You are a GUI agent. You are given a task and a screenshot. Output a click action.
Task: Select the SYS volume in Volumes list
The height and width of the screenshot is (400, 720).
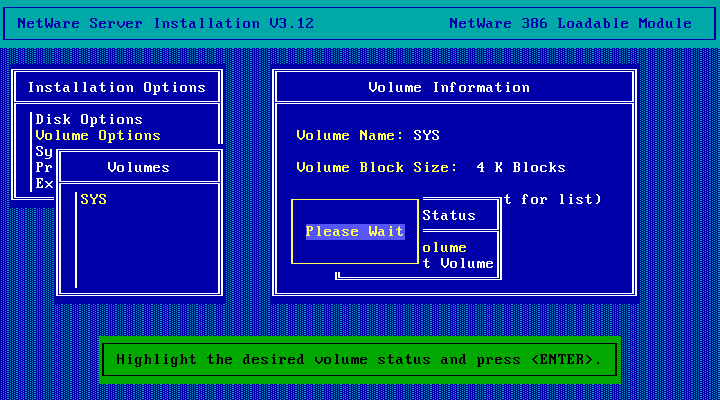point(94,199)
